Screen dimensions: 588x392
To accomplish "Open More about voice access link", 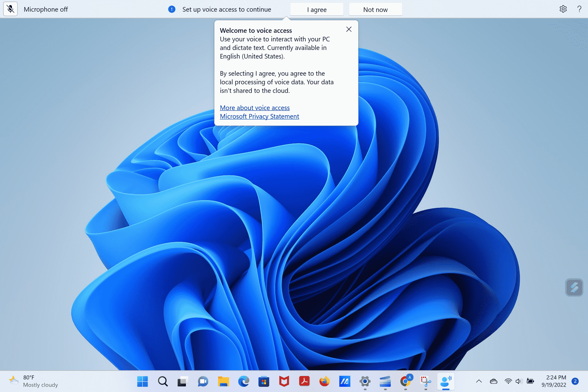I will (255, 107).
